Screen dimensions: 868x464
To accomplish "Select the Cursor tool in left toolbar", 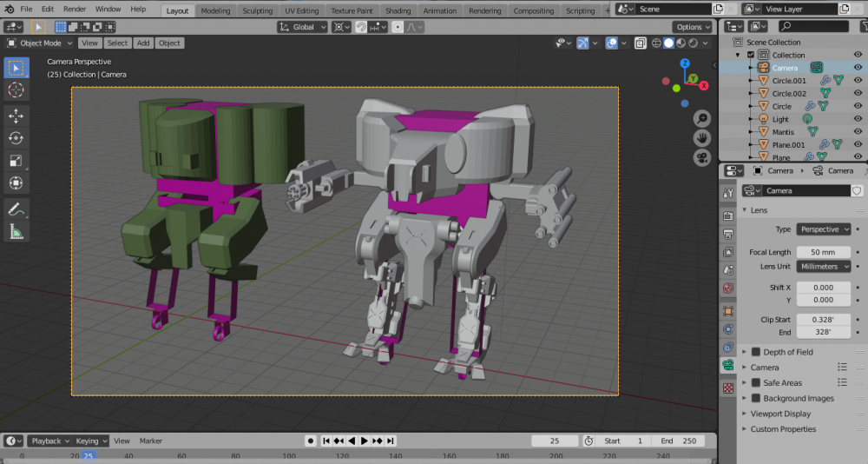I will [16, 90].
